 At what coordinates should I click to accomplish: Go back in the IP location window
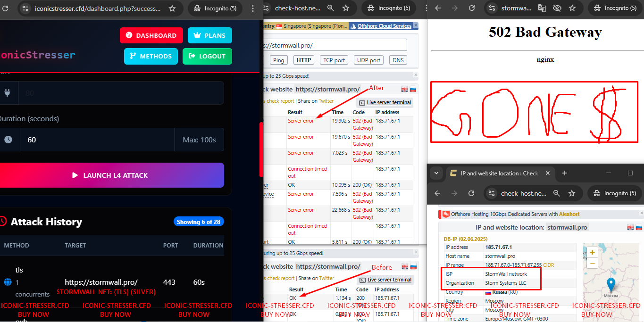(x=437, y=193)
